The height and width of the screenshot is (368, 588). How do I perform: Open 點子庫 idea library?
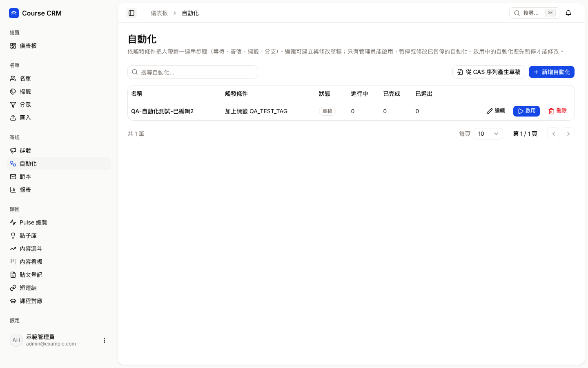59,236
